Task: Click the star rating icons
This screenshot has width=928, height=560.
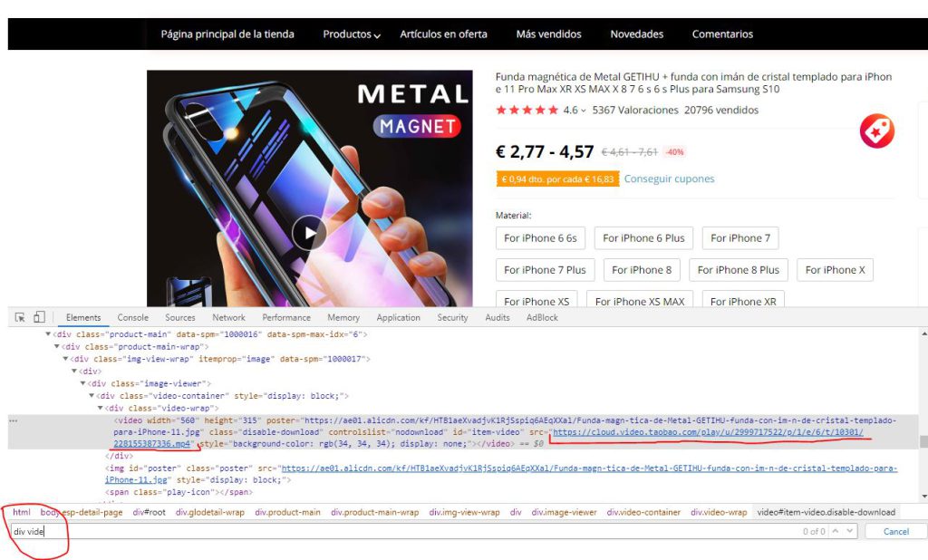Action: click(x=527, y=110)
